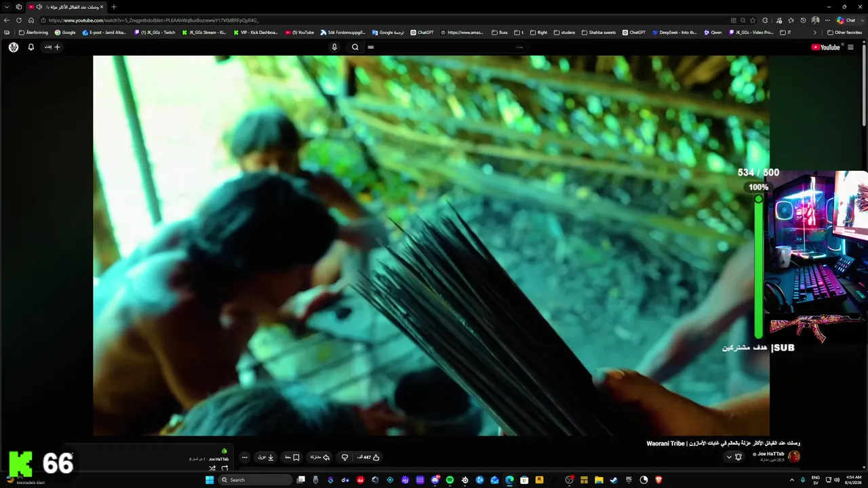The height and width of the screenshot is (488, 868).
Task: Share the video
Action: click(319, 457)
